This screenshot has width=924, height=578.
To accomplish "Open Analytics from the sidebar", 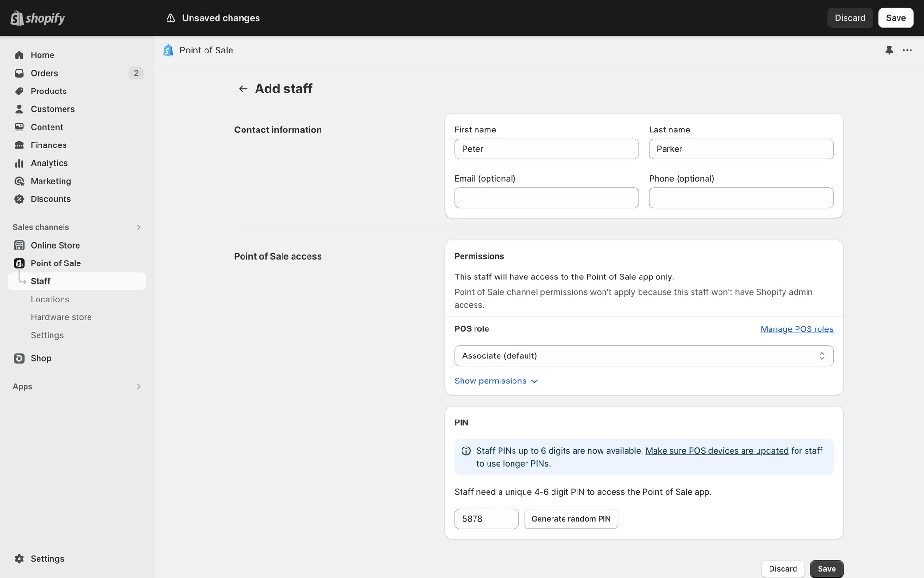I will pyautogui.click(x=49, y=163).
